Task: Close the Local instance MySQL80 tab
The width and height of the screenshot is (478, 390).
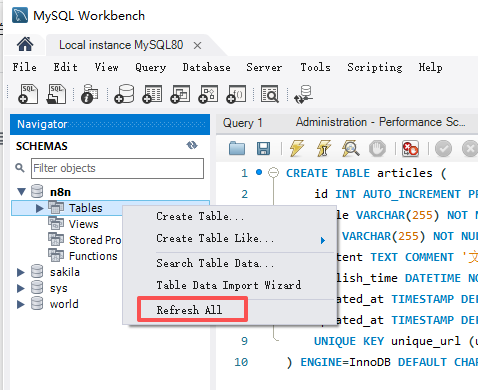Action: tap(197, 45)
